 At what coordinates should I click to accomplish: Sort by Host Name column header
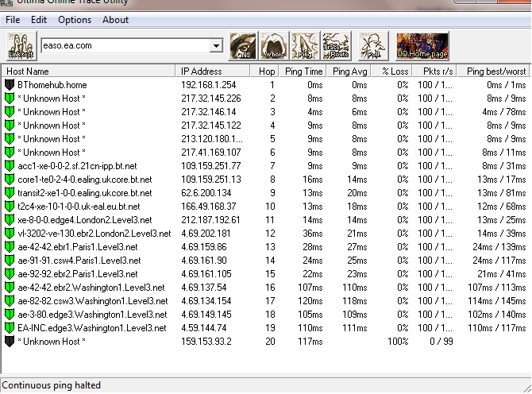point(88,71)
